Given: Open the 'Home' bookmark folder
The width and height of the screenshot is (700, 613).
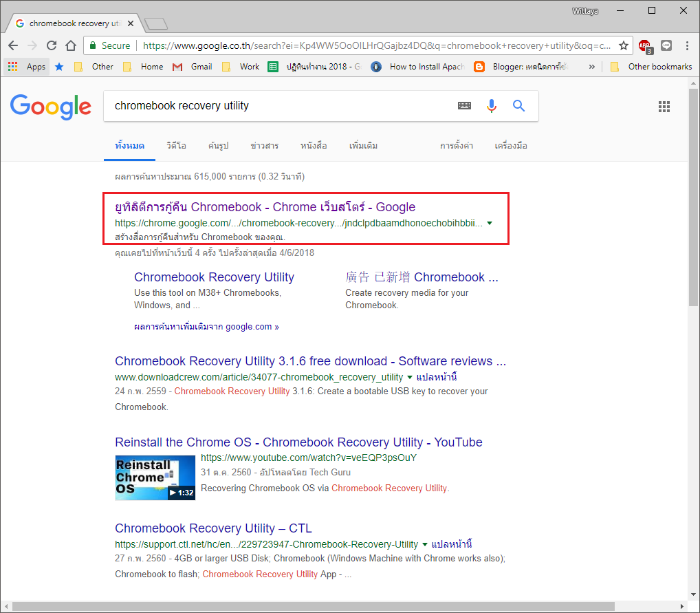Looking at the screenshot, I should [143, 67].
